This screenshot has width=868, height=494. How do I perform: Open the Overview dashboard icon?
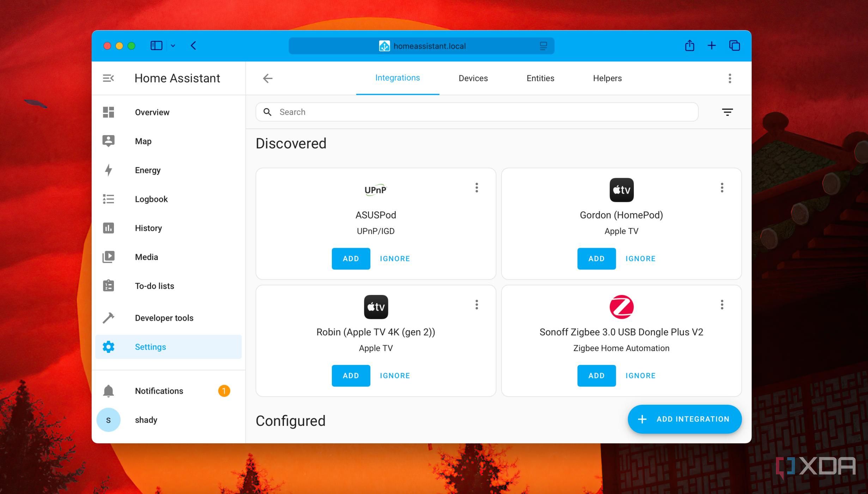click(108, 112)
